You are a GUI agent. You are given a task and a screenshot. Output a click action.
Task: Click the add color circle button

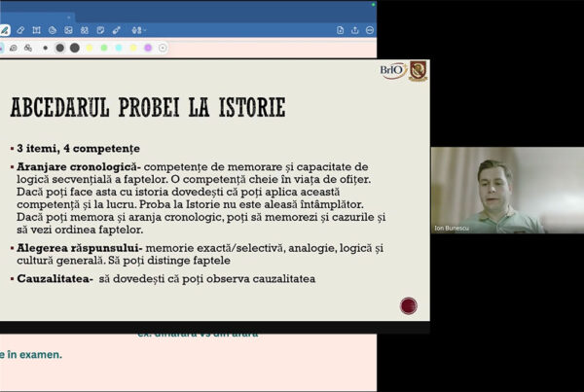click(163, 48)
